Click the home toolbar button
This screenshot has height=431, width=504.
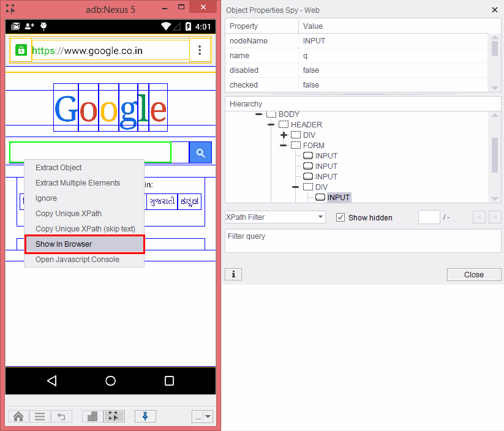[x=18, y=416]
